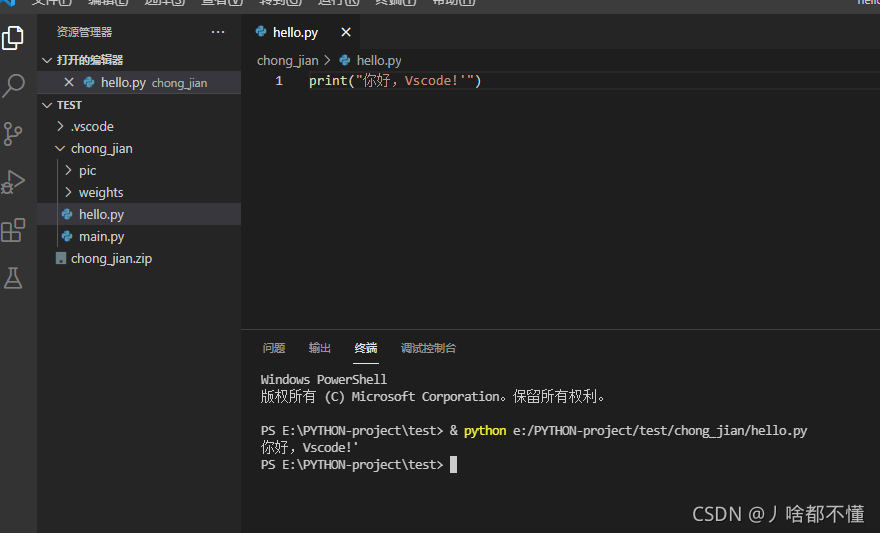This screenshot has width=880, height=533.
Task: Click the zip archive icon beside chong_jian.zip
Action: point(61,258)
